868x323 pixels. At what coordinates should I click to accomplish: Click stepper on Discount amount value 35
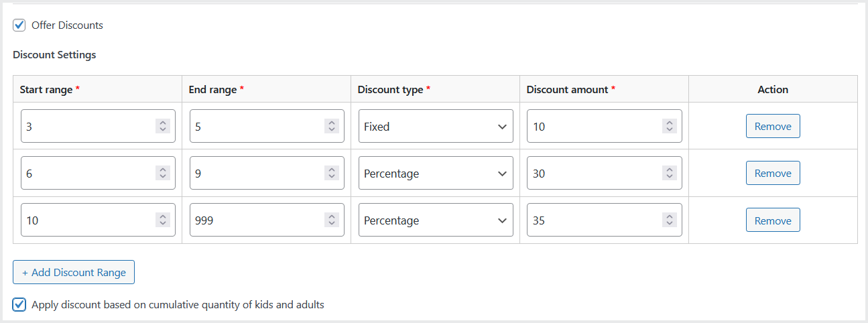point(669,220)
